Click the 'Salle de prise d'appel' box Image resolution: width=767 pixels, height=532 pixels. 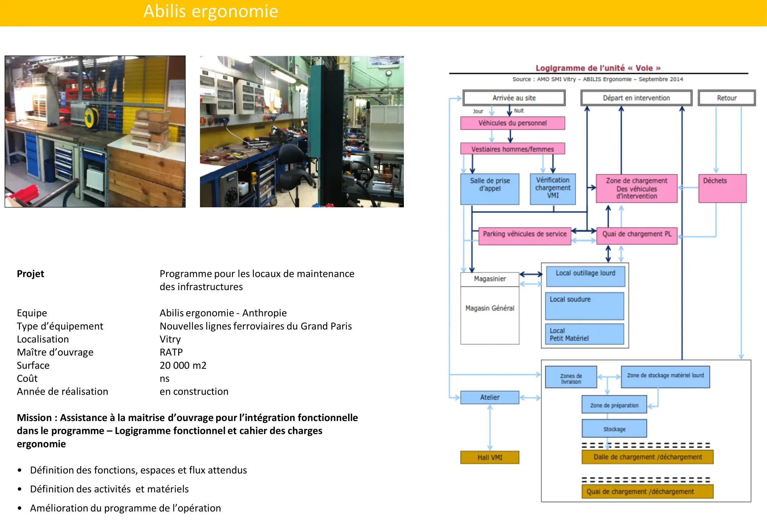[x=490, y=189]
